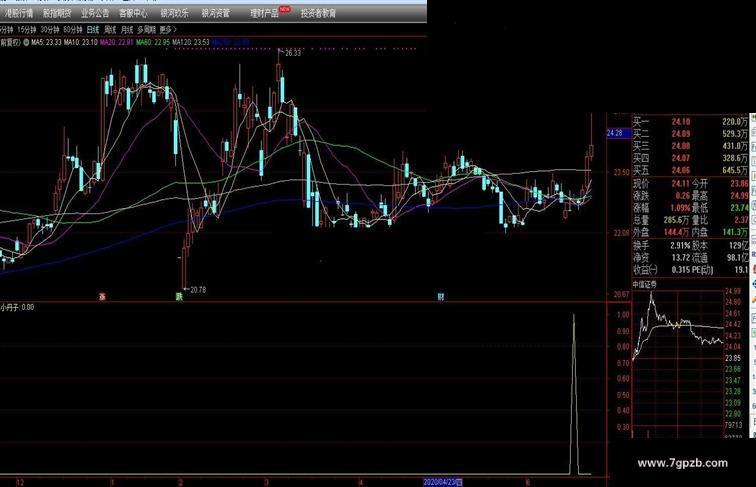Image resolution: width=756 pixels, height=487 pixels.
Task: Click the MA5: 23.33 indicator label
Action: (46, 42)
